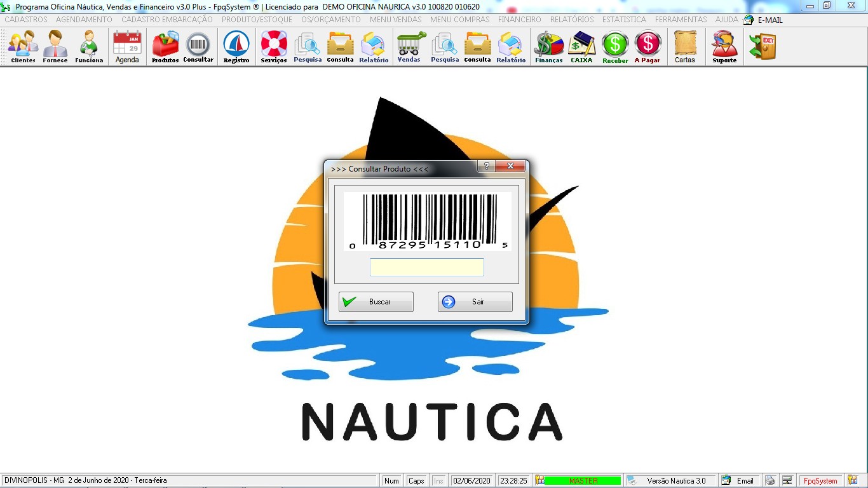This screenshot has width=868, height=488.
Task: Click the E-MAIL menu label
Action: coord(770,20)
